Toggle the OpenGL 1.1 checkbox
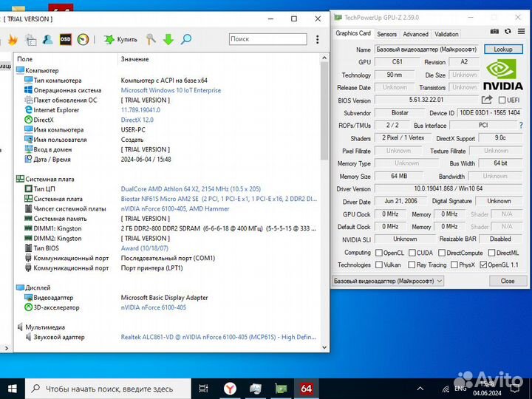This screenshot has height=399, width=532. [x=483, y=265]
